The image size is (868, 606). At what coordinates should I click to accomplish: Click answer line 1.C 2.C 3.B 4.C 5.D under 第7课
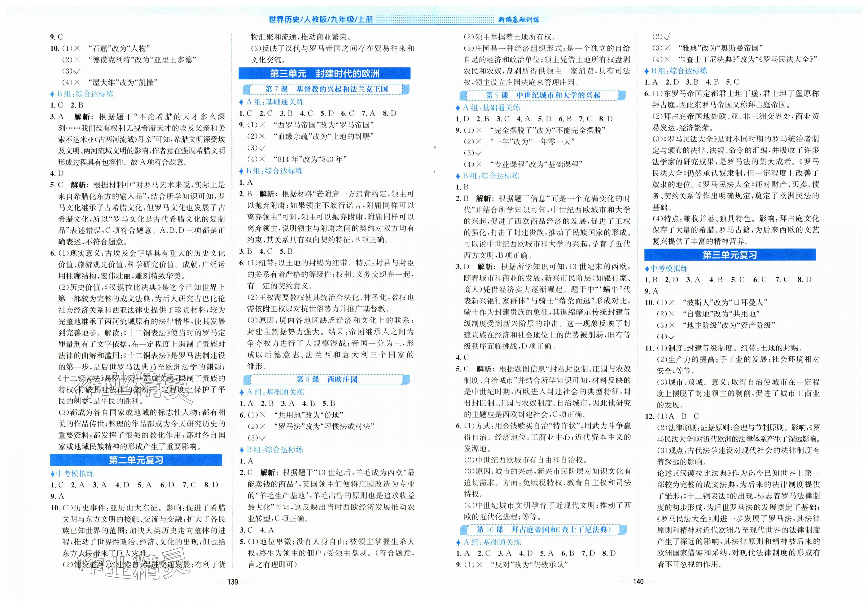[x=318, y=113]
